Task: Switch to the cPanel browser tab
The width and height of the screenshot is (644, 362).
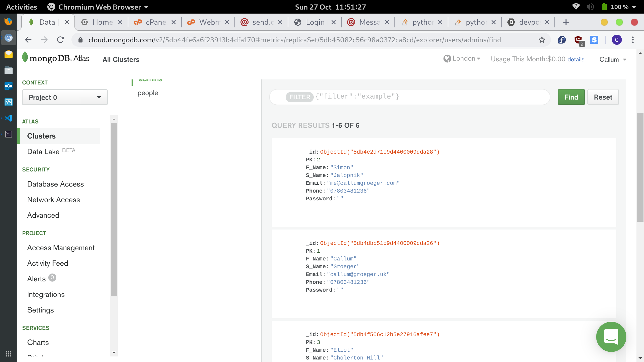Action: 153,22
